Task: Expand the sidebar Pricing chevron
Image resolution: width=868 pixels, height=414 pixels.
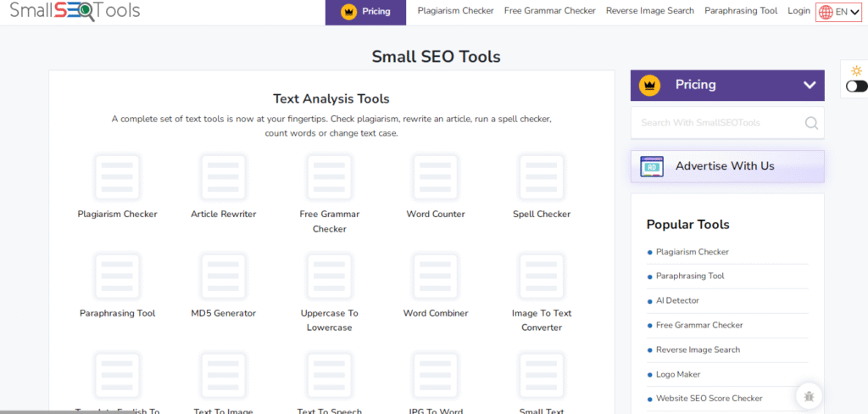Action: click(810, 85)
